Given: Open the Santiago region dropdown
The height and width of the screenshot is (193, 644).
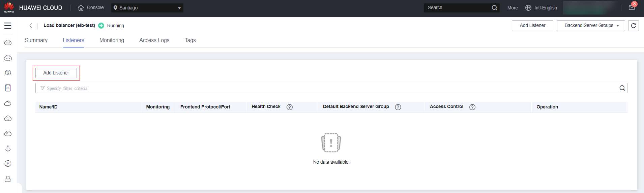Looking at the screenshot, I should coord(147,8).
